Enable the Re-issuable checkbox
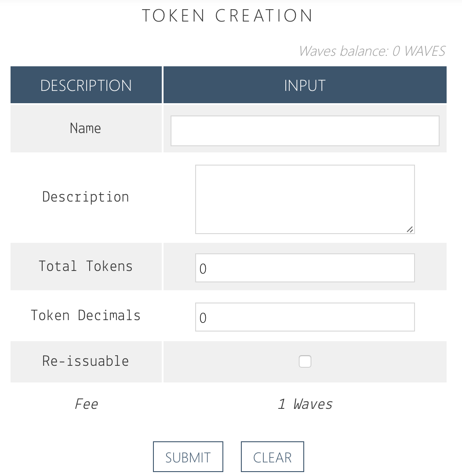Viewport: 462px width, 476px height. [305, 361]
